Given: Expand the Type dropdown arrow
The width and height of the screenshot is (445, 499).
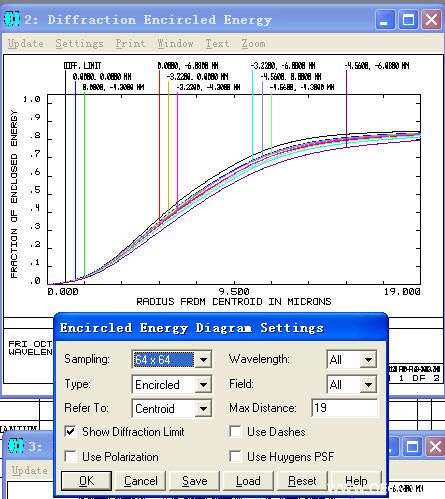Looking at the screenshot, I should click(203, 384).
